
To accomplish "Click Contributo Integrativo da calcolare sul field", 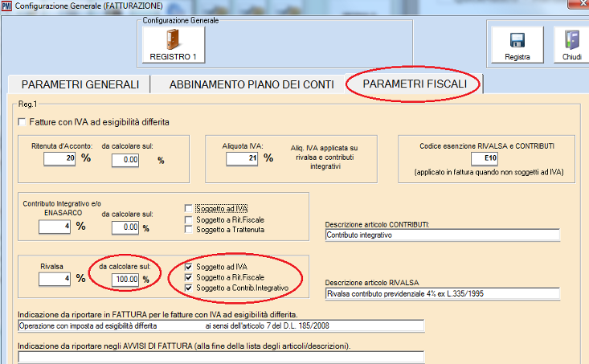I will (x=125, y=227).
